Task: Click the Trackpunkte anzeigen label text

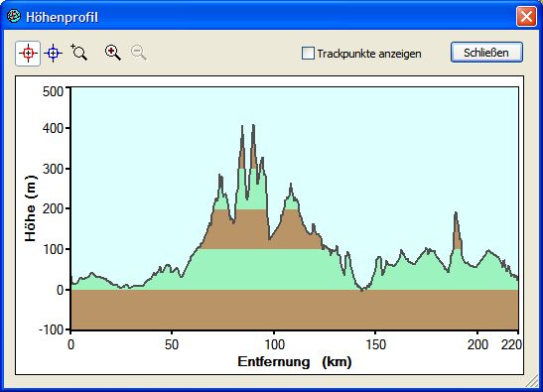Action: click(369, 54)
